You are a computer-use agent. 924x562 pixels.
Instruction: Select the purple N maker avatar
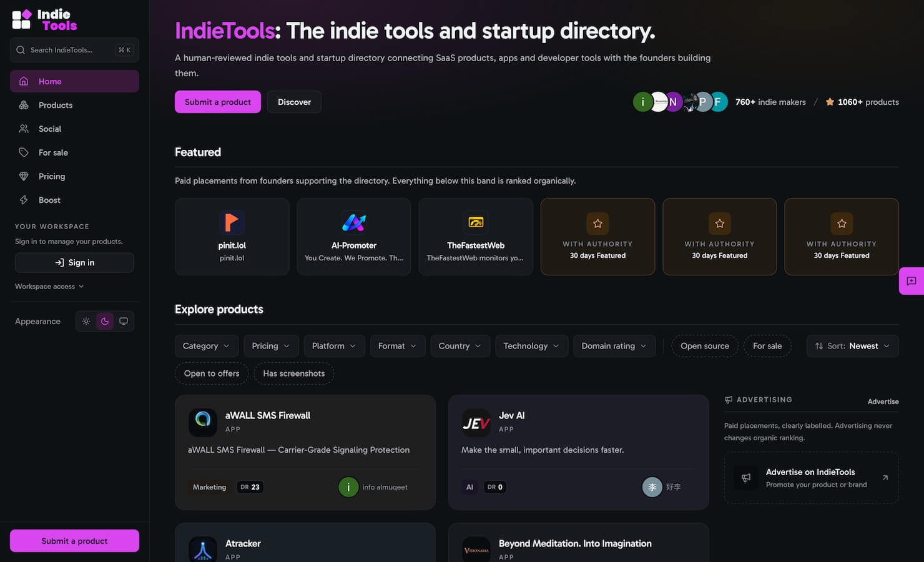[x=673, y=102]
